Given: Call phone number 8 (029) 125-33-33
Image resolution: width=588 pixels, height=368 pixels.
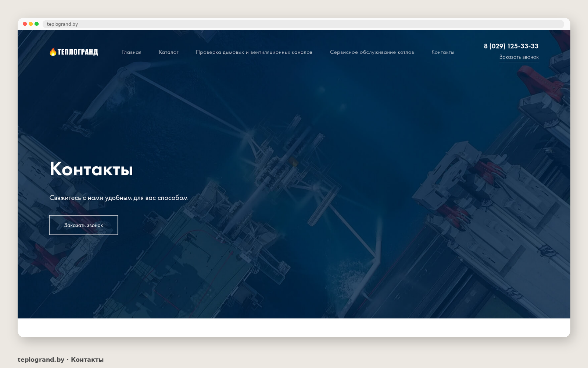Looking at the screenshot, I should point(511,46).
